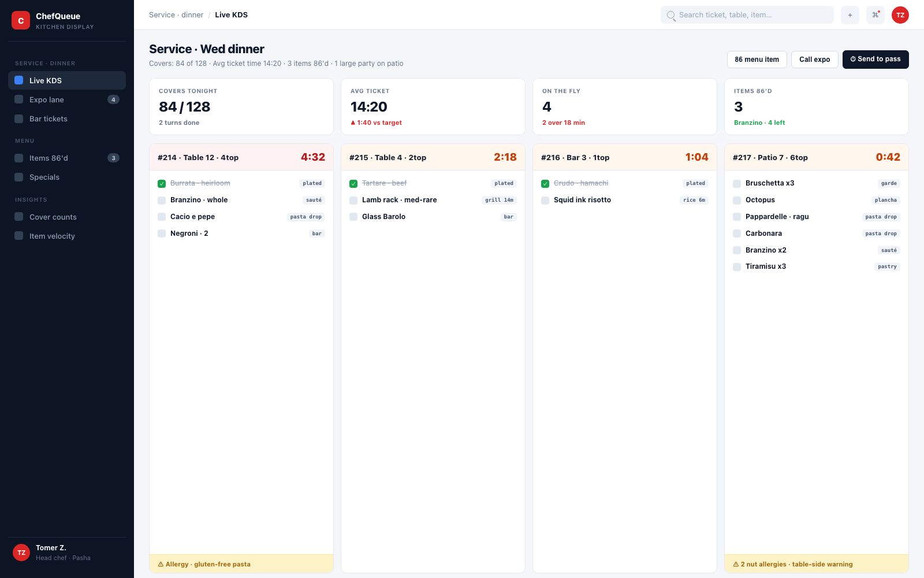
Task: Open Item velocity insights
Action: pyautogui.click(x=67, y=236)
